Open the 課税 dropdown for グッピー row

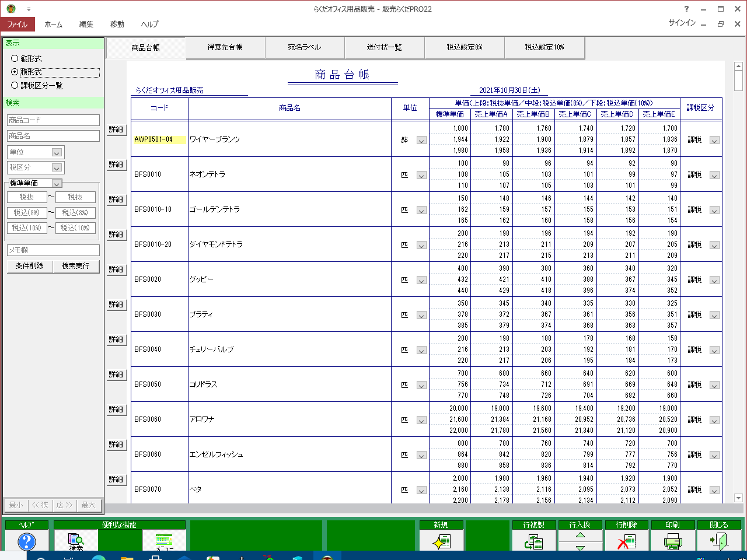(714, 280)
